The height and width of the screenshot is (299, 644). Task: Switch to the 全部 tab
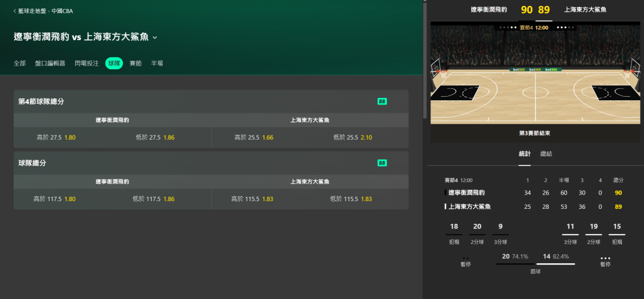(20, 63)
